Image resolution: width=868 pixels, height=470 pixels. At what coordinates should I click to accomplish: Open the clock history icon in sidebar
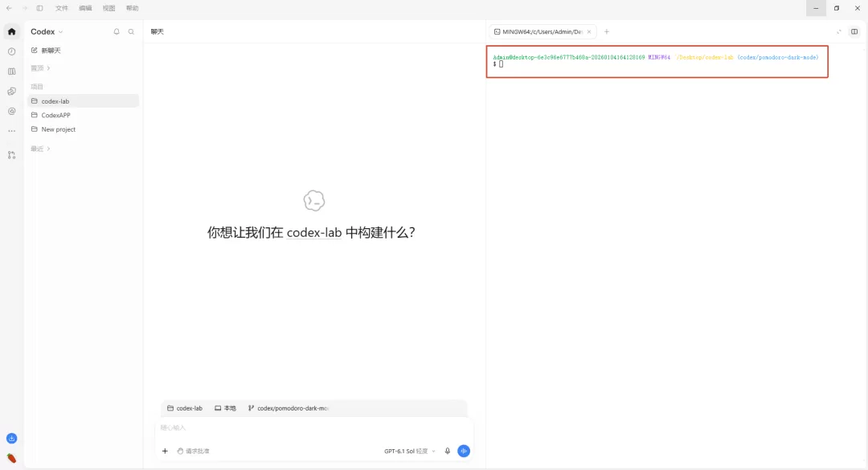point(11,51)
